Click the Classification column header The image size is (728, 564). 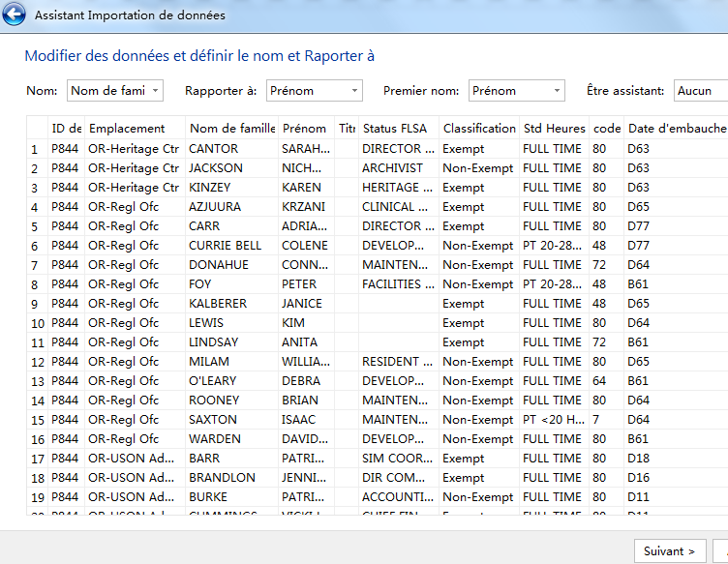point(478,129)
